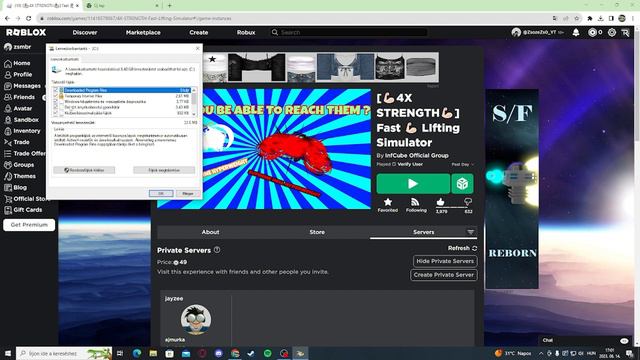Open the Discover menu
The width and height of the screenshot is (640, 360).
coord(85,32)
